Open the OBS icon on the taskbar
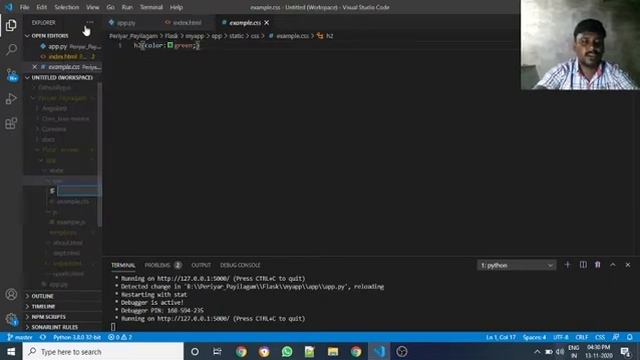640x360 pixels. pyautogui.click(x=402, y=351)
